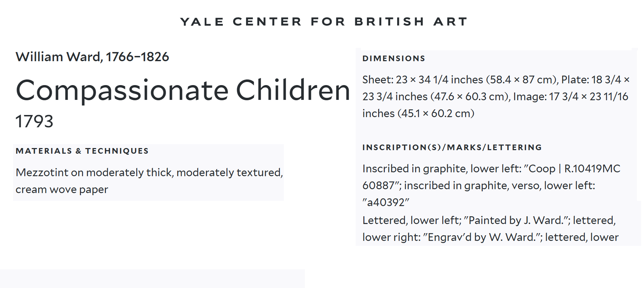This screenshot has height=288, width=644.
Task: Click the Materials & Techniques heading
Action: [82, 151]
